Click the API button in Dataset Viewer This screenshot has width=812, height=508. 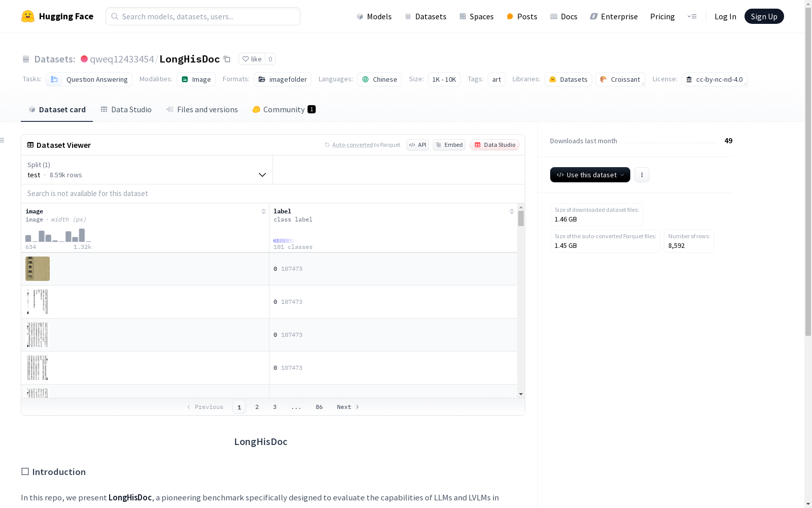pyautogui.click(x=418, y=145)
